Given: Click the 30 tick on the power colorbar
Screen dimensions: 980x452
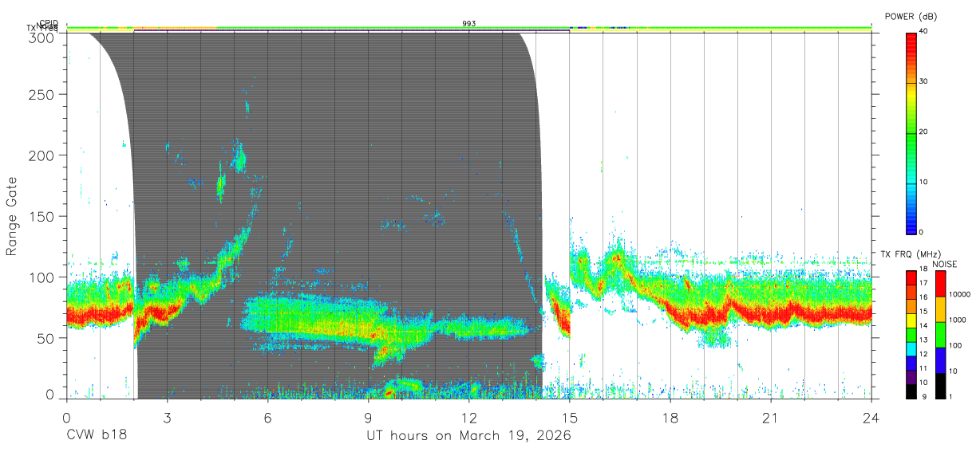Looking at the screenshot, I should coord(925,81).
